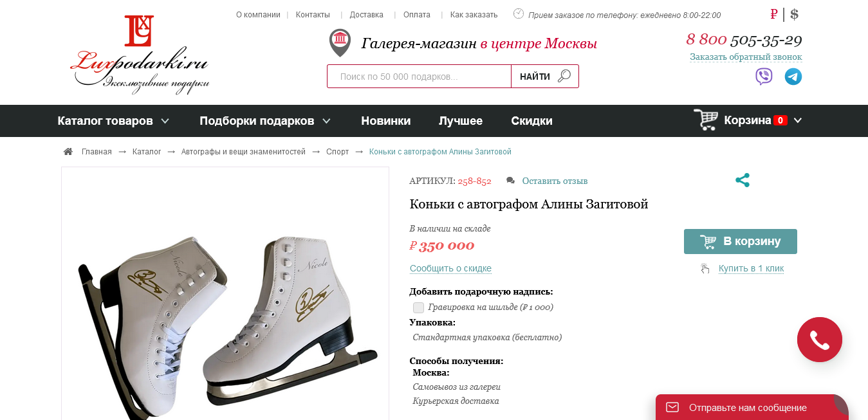Click the red floating phone call button
Image resolution: width=868 pixels, height=420 pixels.
[819, 340]
